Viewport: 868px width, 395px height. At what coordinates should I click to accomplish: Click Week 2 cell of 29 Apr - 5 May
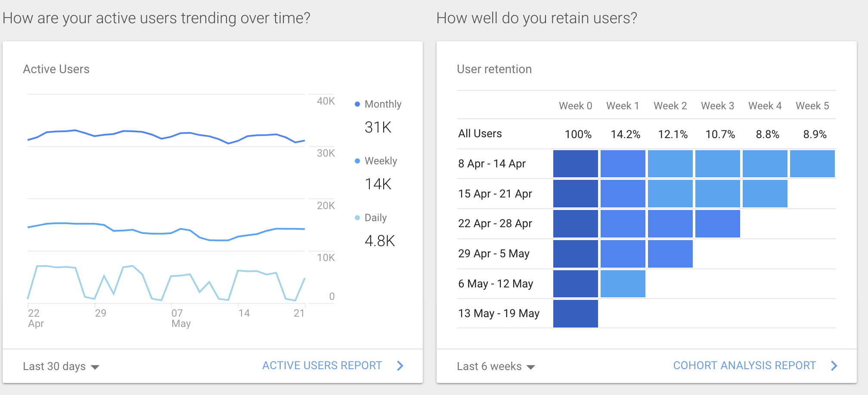point(670,253)
